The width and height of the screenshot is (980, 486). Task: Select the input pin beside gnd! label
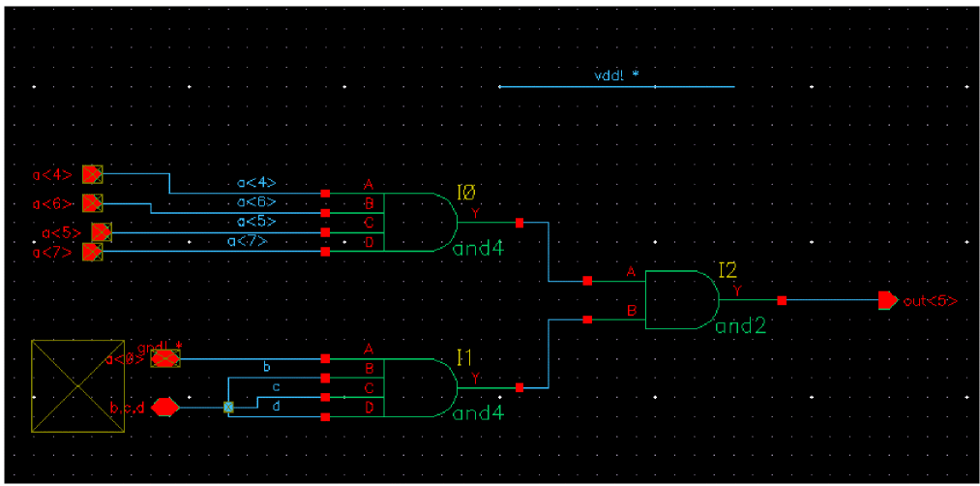(165, 359)
